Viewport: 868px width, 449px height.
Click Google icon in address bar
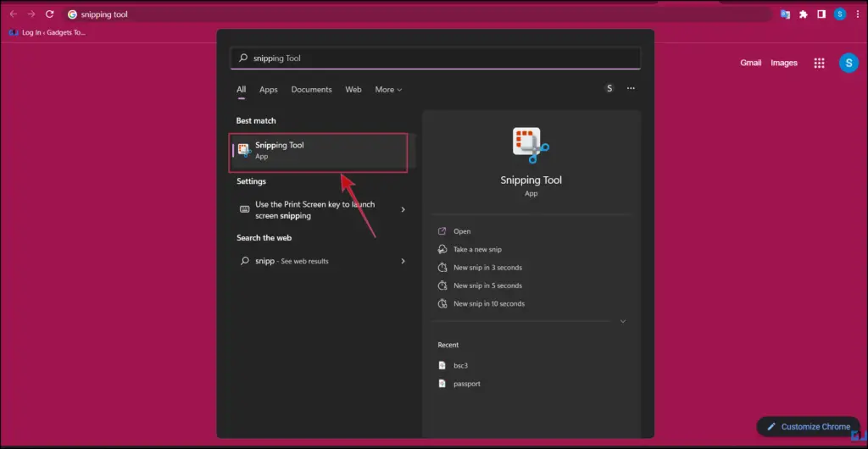coord(72,14)
